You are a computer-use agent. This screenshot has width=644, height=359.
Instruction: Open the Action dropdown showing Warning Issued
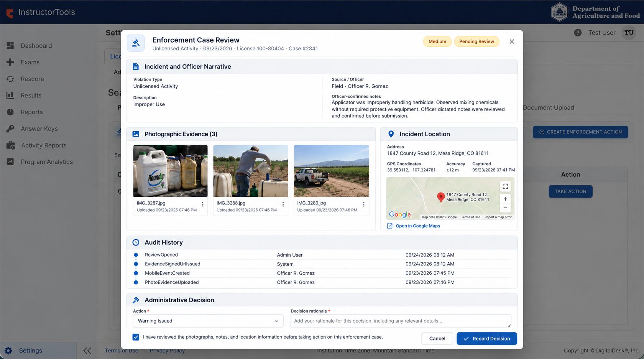208,321
